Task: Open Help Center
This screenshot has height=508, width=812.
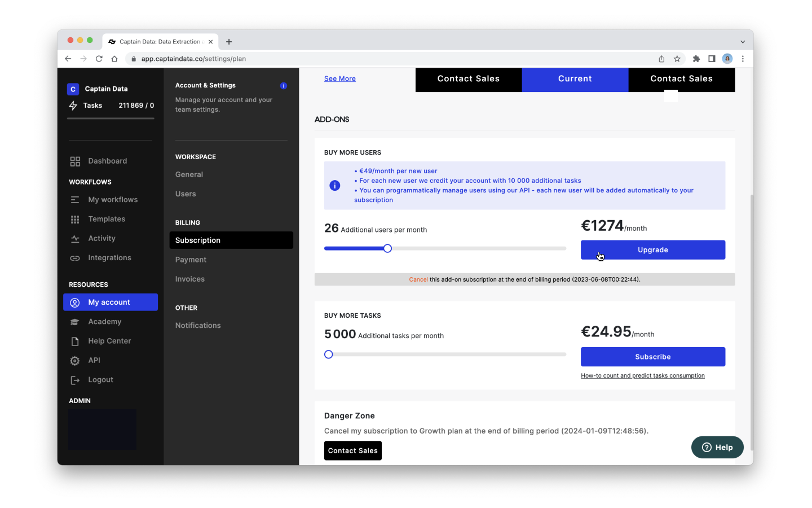Action: tap(111, 341)
